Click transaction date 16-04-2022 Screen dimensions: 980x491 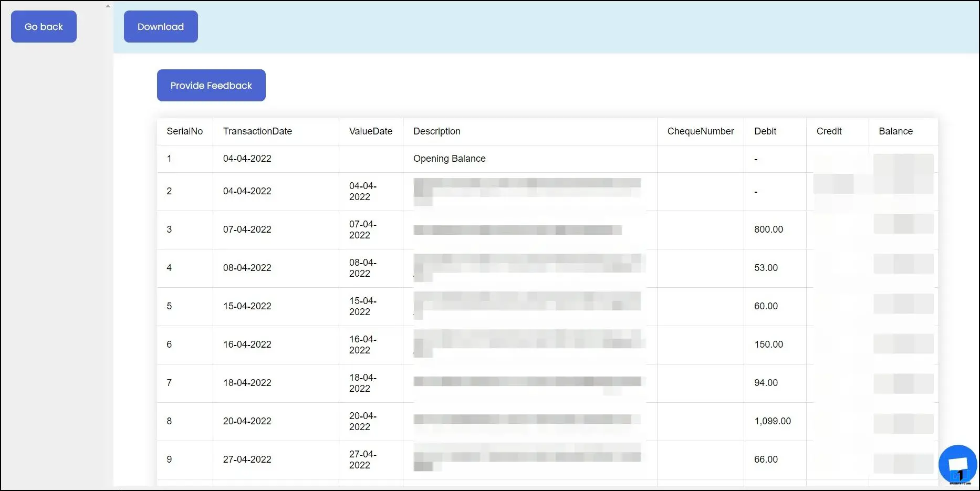click(x=247, y=344)
